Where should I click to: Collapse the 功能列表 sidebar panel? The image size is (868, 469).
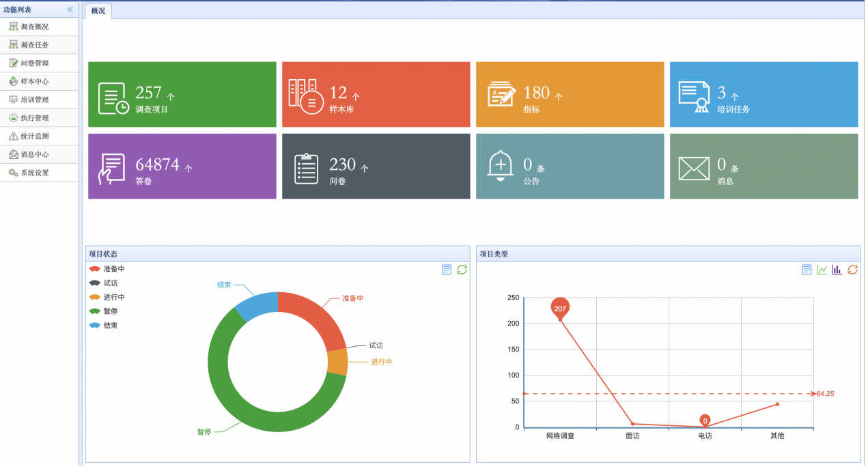tap(70, 10)
